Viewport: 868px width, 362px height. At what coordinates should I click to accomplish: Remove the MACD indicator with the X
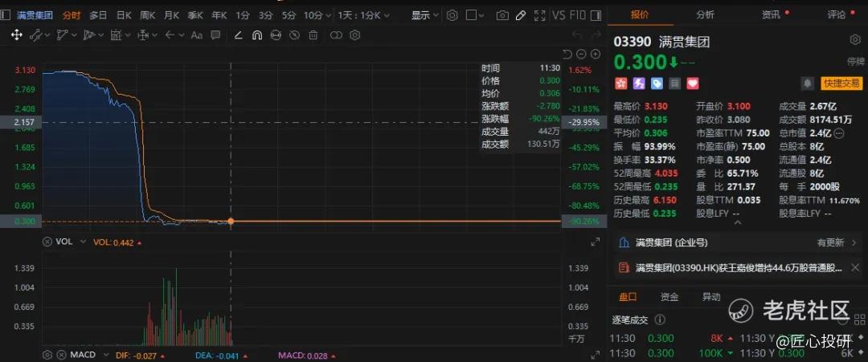61,354
